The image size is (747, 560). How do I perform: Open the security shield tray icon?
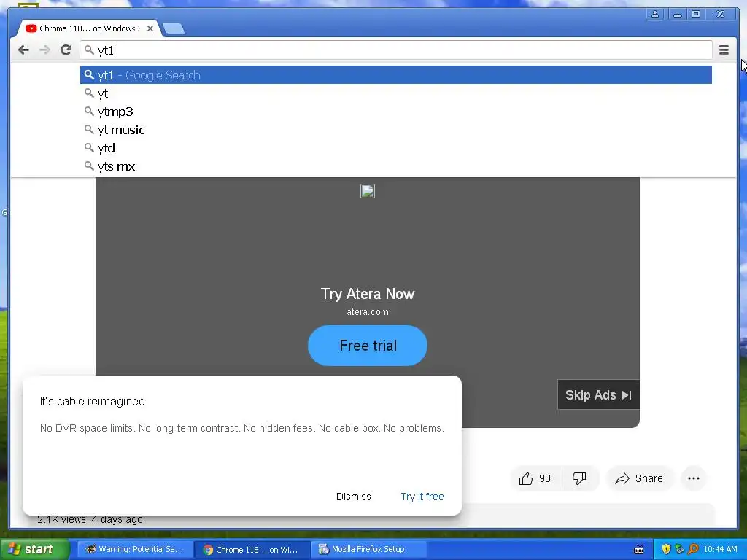pyautogui.click(x=666, y=549)
